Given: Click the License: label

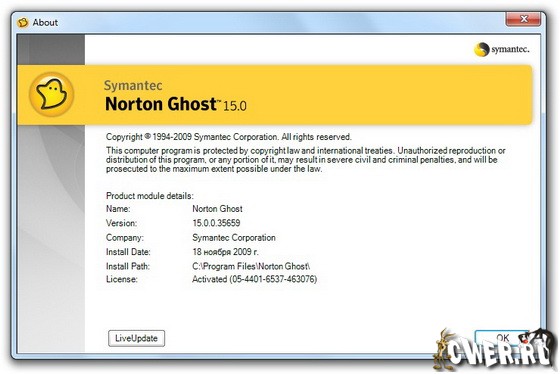Looking at the screenshot, I should click(x=122, y=279).
